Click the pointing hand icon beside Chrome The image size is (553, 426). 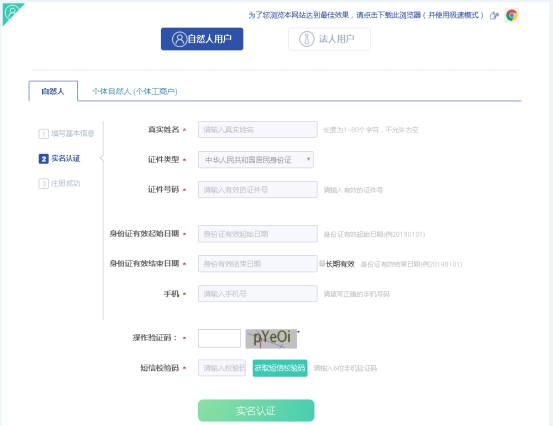[494, 16]
